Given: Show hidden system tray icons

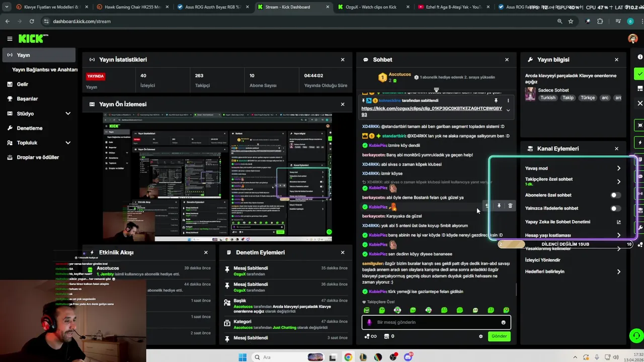Looking at the screenshot, I should [x=574, y=357].
